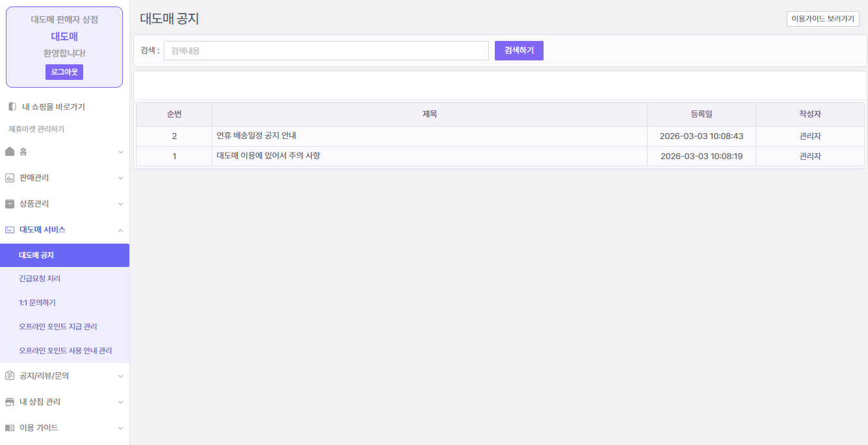
Task: Click the 상품관리 box icon
Action: (10, 204)
